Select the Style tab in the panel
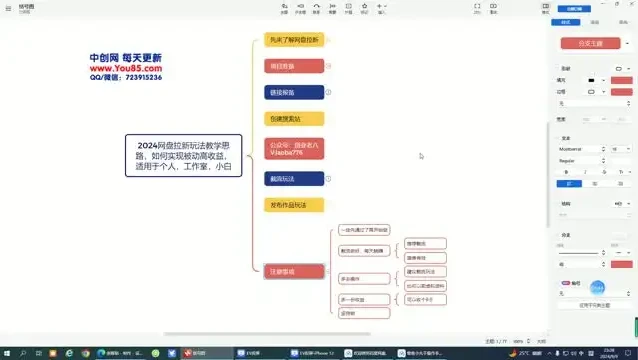This screenshot has height=360, width=638. coord(566,22)
